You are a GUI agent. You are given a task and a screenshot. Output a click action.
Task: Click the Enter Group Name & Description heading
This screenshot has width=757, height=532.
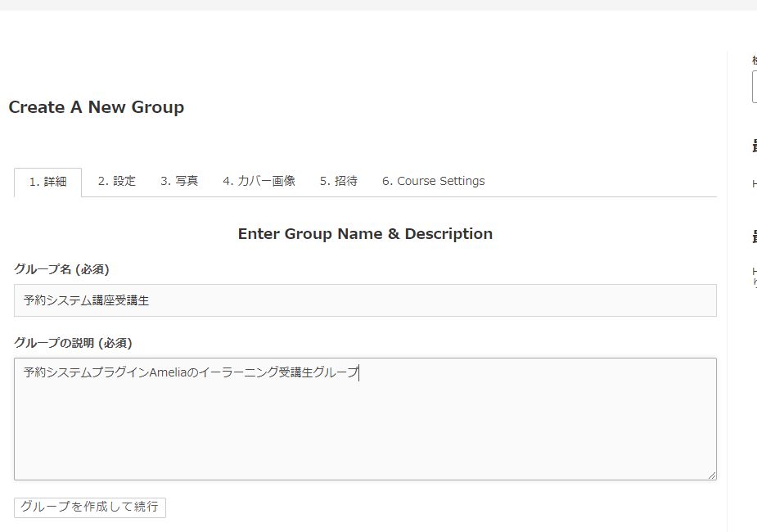[x=365, y=234]
